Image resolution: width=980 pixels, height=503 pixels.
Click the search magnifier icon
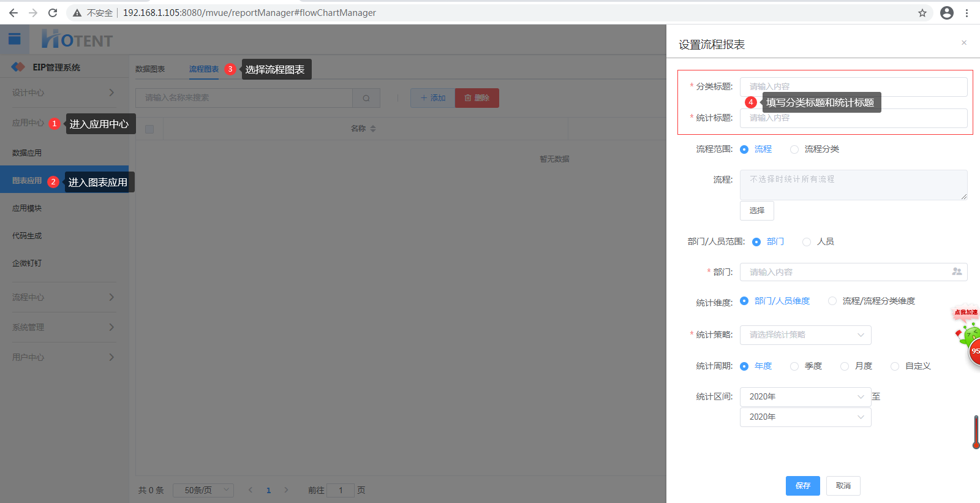point(366,98)
